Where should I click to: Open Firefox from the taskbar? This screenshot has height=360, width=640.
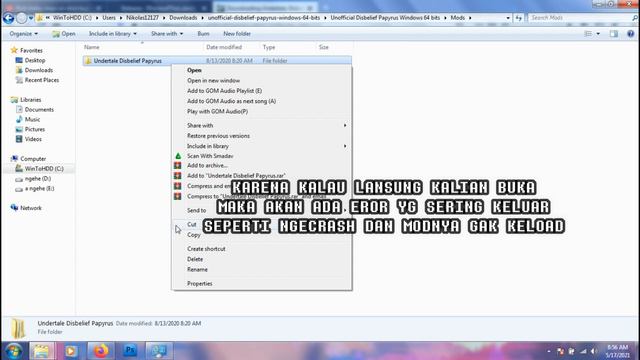tap(101, 351)
